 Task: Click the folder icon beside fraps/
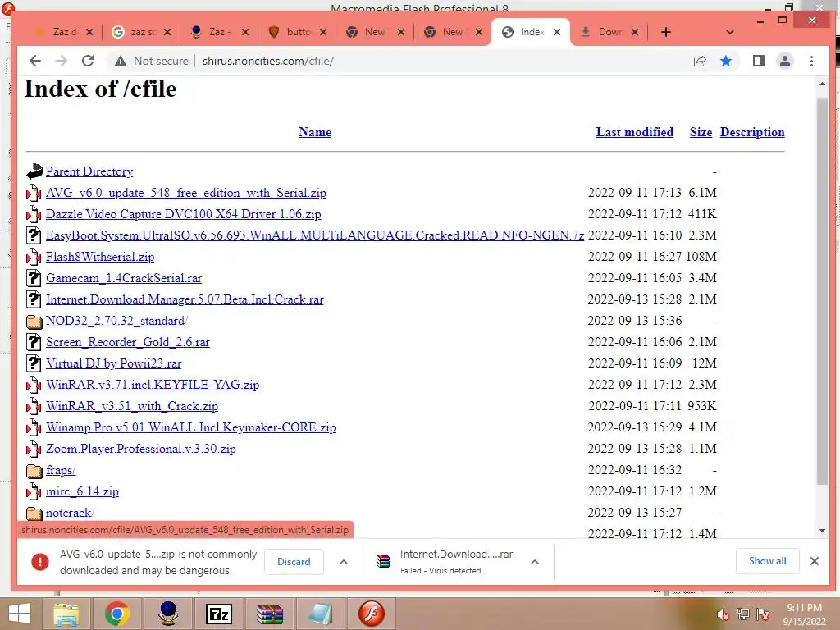click(x=34, y=471)
